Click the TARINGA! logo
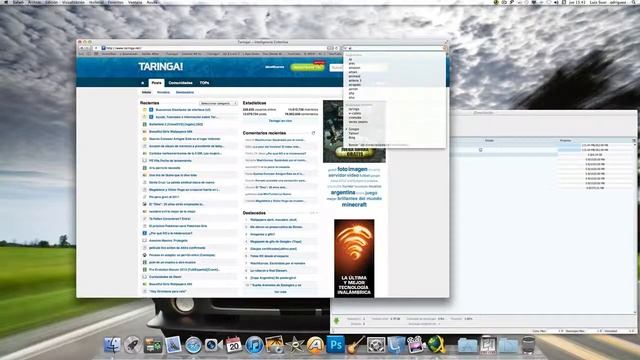Screen dimensions: 640x360 (160, 67)
